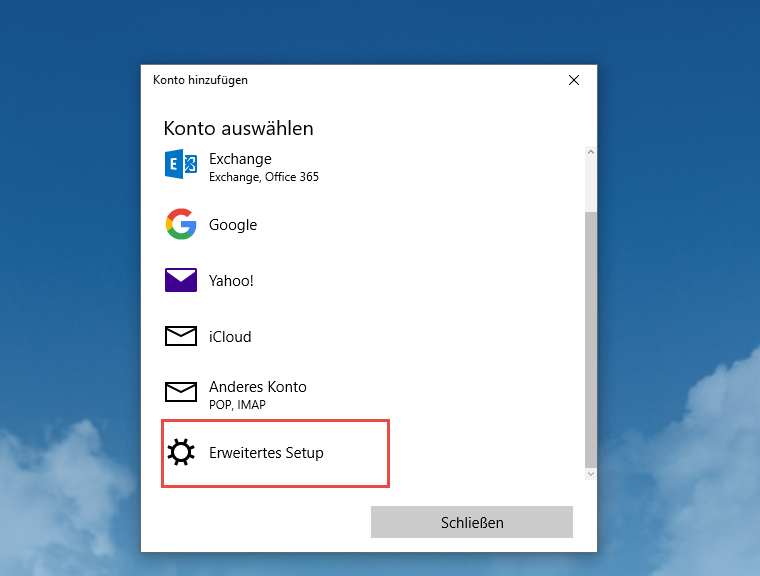Open Erweitertes Setup text entry
This screenshot has height=576, width=760.
pos(266,453)
